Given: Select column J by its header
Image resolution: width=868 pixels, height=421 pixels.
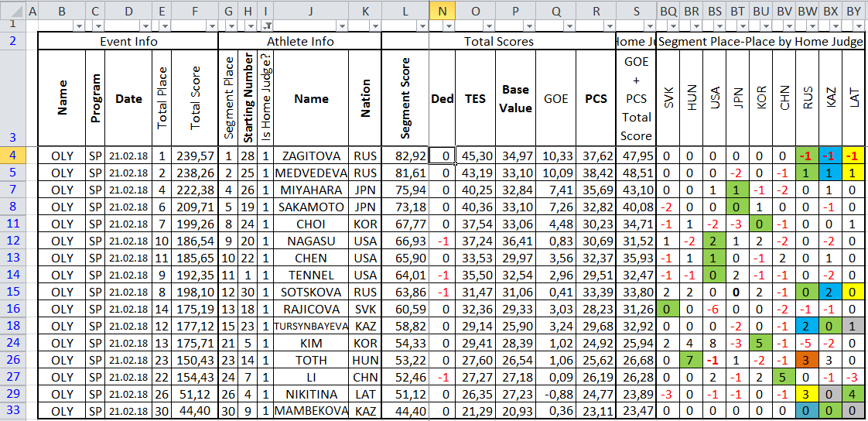Looking at the screenshot, I should tap(310, 9).
